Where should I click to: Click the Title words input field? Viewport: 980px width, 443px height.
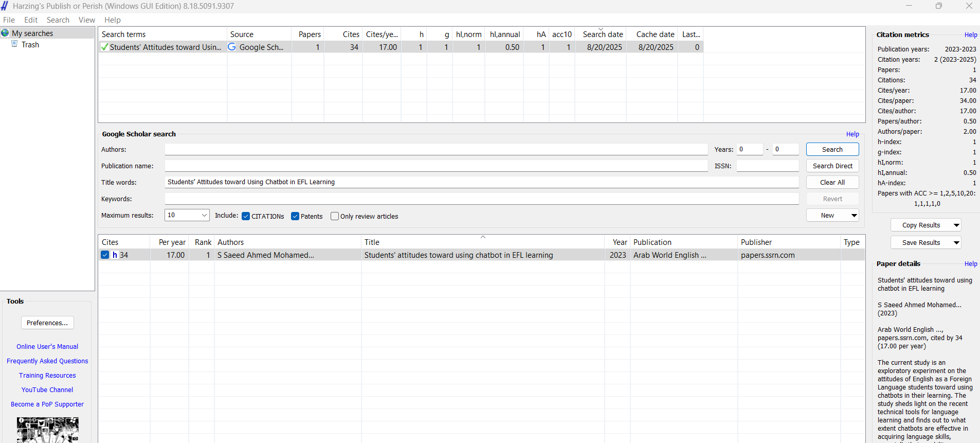click(481, 182)
